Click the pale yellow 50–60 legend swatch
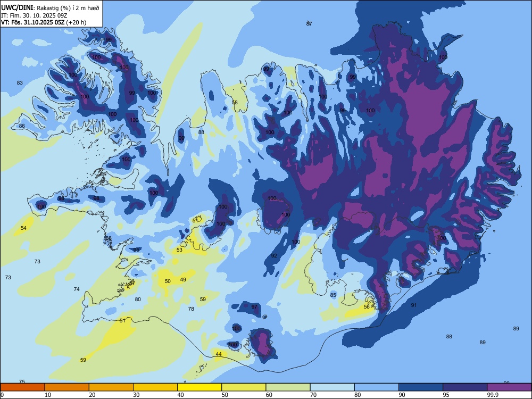This screenshot has width=532, height=399. pos(244,387)
